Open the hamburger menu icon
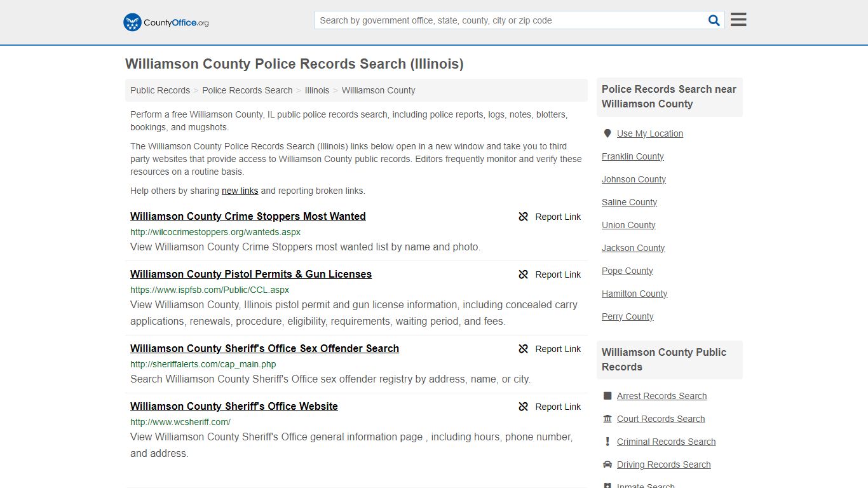Viewport: 868px width, 488px height. tap(738, 20)
